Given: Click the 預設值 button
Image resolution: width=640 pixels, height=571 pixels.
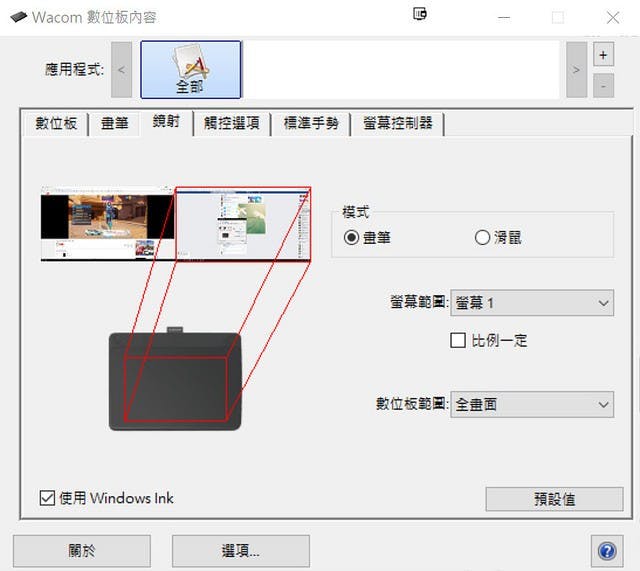Looking at the screenshot, I should tap(554, 499).
